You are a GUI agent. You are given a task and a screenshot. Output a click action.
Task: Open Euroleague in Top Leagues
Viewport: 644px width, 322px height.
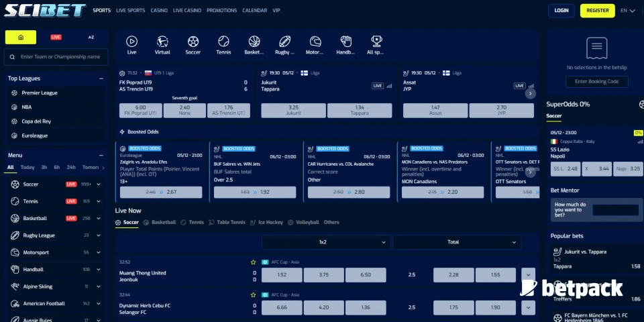point(34,136)
